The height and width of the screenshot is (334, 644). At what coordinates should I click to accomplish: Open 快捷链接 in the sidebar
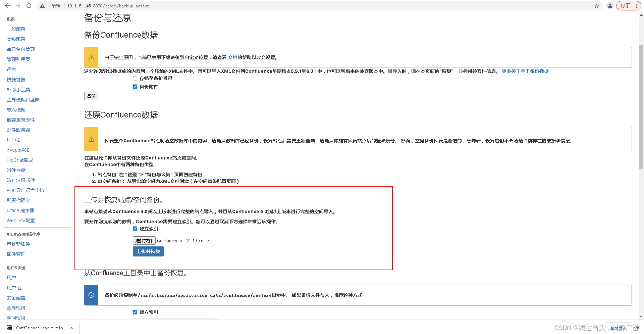click(x=16, y=80)
